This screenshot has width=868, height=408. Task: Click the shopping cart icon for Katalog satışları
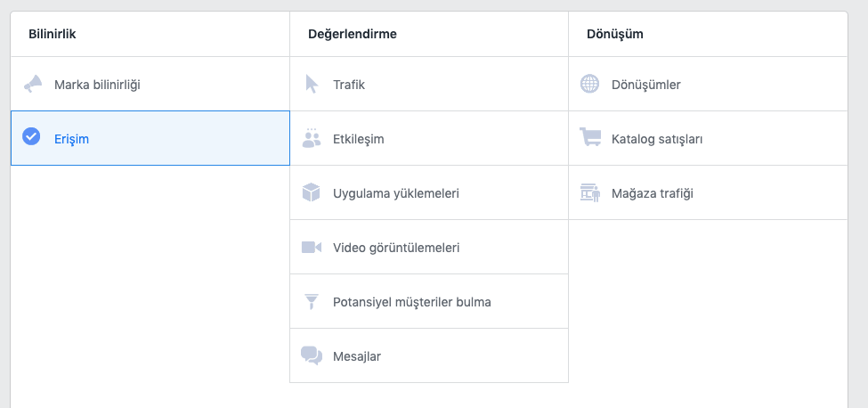pos(590,137)
